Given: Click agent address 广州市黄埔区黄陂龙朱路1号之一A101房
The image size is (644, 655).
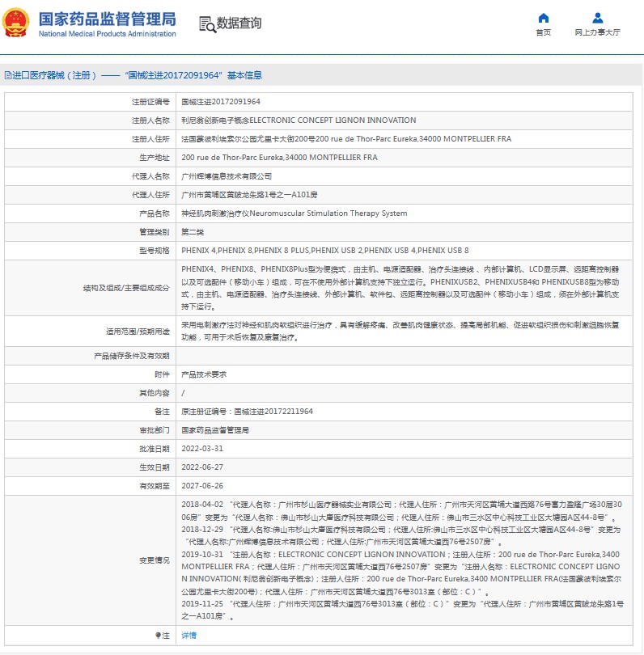Looking at the screenshot, I should click(249, 195).
